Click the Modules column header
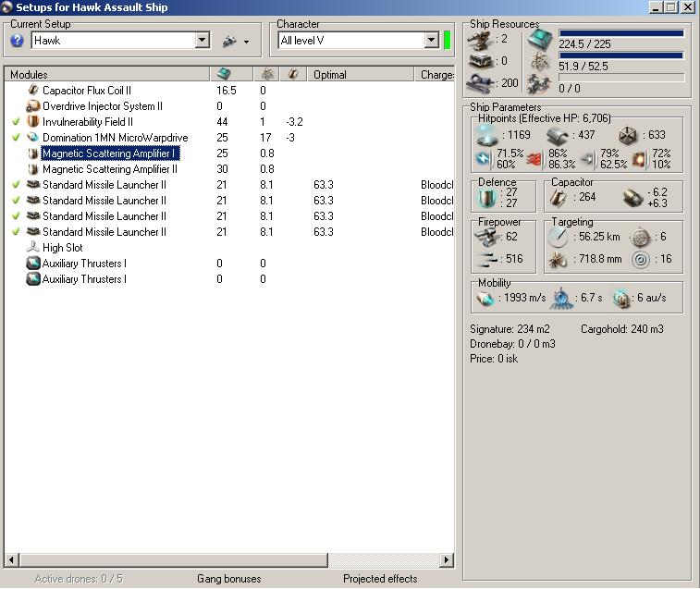This screenshot has width=700, height=589. (107, 75)
